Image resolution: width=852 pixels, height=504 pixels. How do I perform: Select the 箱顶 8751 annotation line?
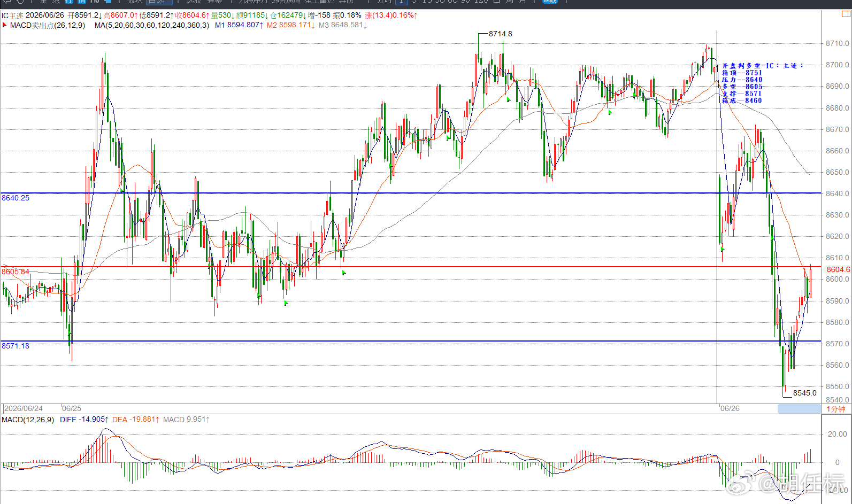[742, 73]
